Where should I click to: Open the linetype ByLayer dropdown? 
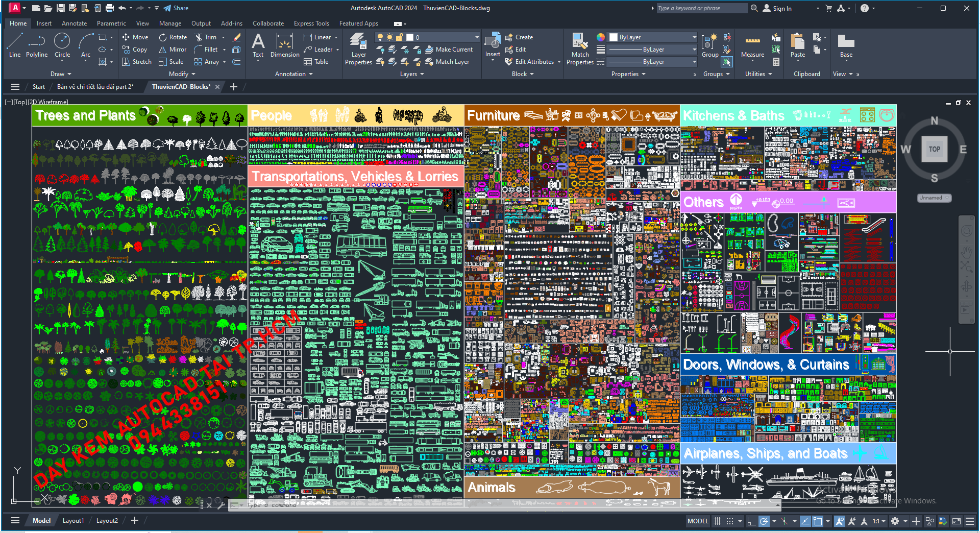tap(653, 62)
